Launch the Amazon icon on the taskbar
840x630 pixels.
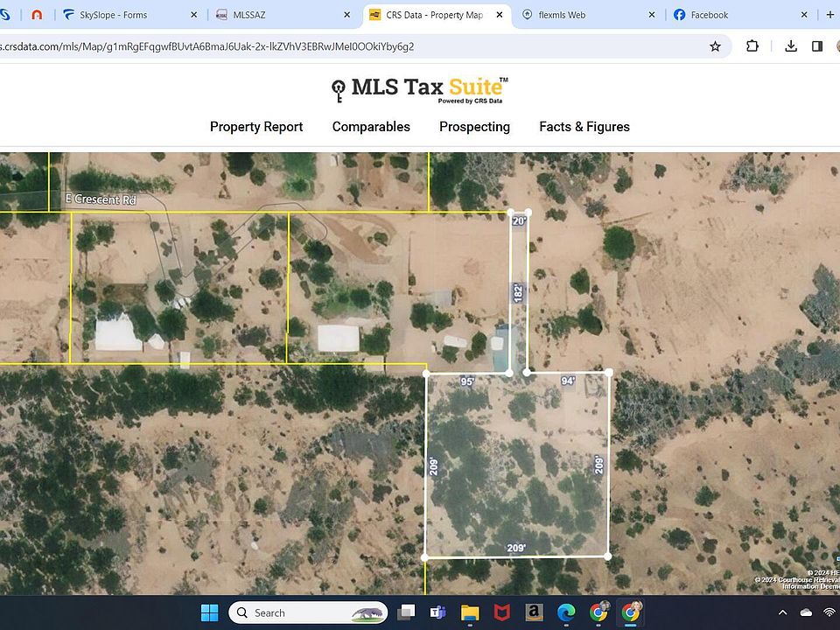coord(532,612)
